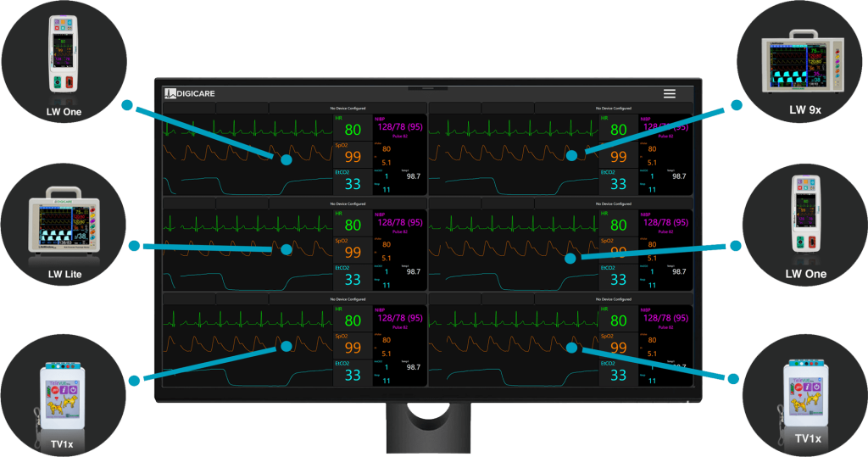Click temperature 98.7 in bottom-left panel
This screenshot has height=457, width=868.
(414, 367)
